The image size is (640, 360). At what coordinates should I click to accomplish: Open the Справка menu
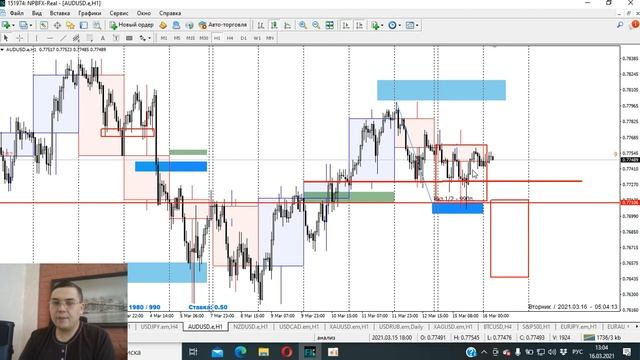[170, 13]
